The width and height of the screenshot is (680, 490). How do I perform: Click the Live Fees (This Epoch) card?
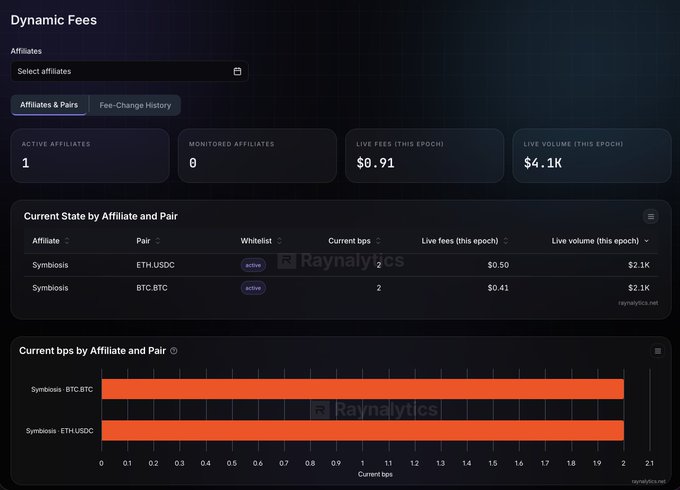coord(425,156)
